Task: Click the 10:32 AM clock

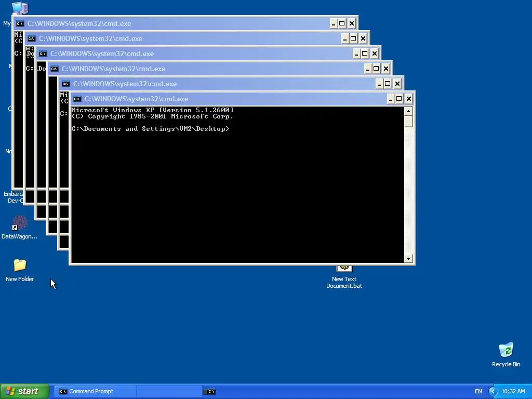Action: [x=513, y=392]
